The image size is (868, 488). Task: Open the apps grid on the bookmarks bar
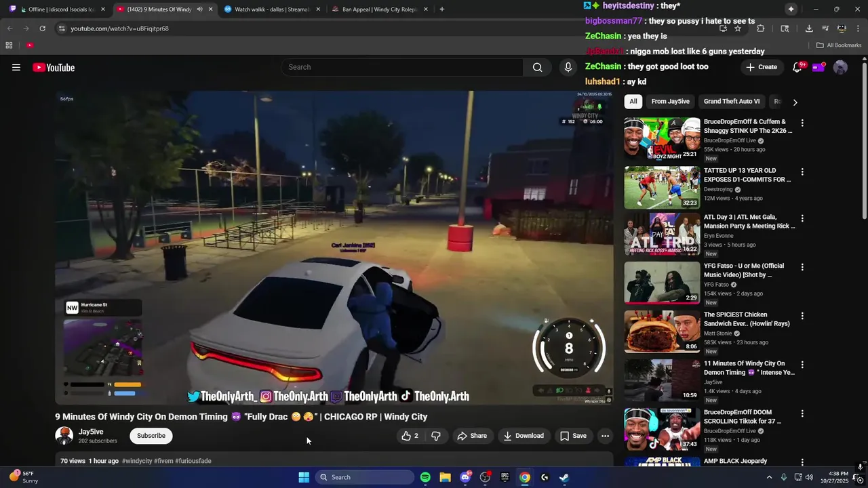click(9, 45)
